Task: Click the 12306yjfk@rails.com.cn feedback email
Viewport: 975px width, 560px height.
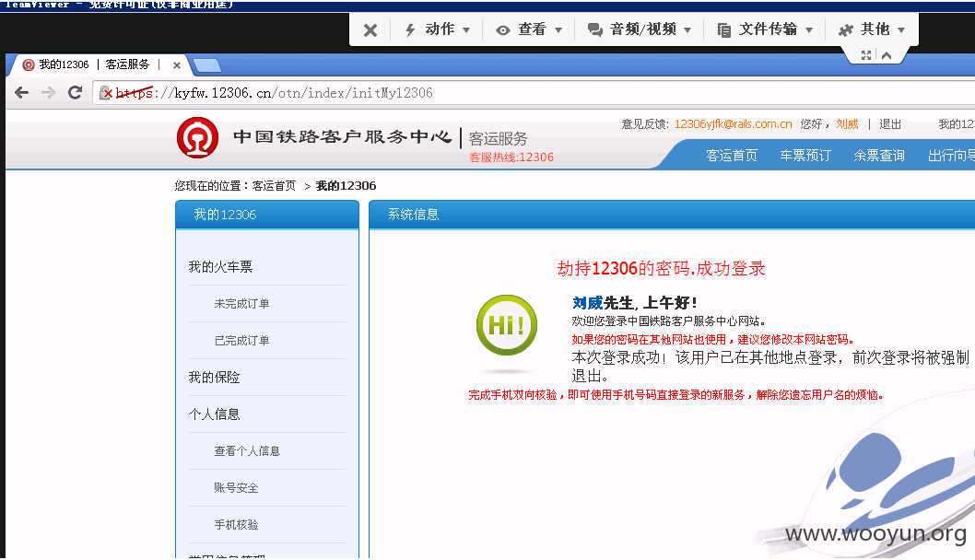Action: coord(734,124)
